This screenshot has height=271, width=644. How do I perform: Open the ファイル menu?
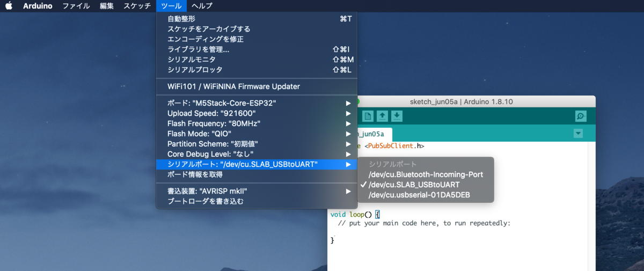pyautogui.click(x=76, y=6)
